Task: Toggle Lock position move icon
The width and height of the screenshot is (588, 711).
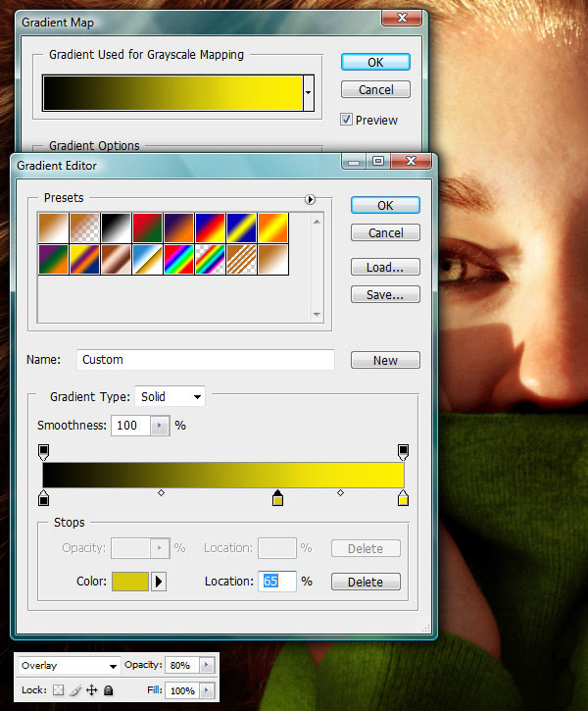Action: click(x=91, y=690)
